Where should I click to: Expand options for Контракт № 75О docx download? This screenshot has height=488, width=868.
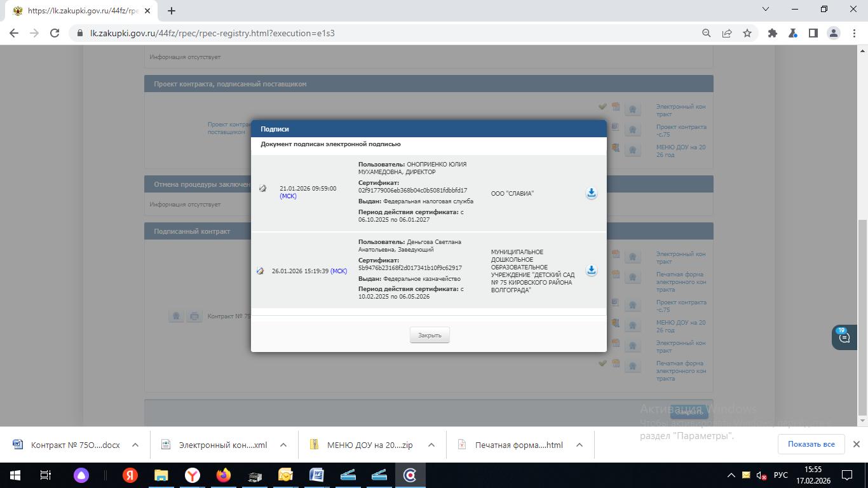135,445
